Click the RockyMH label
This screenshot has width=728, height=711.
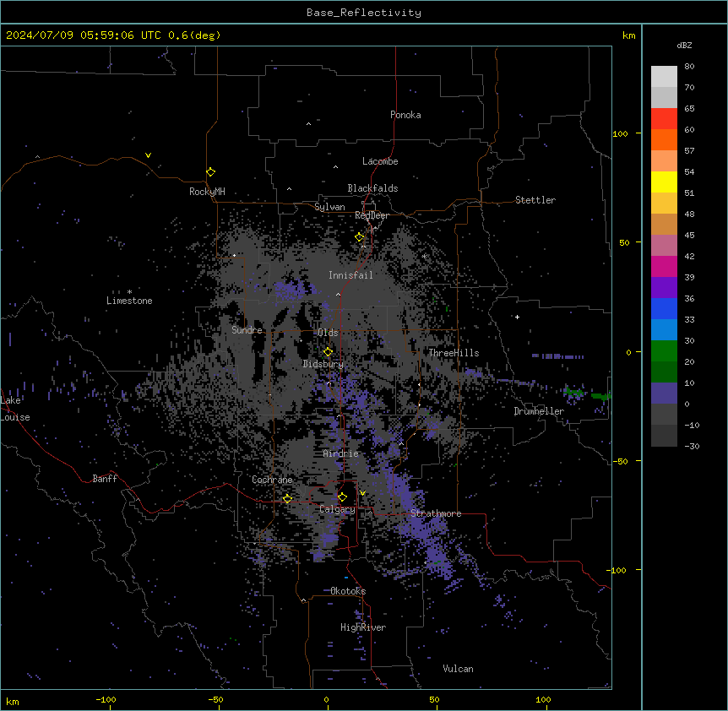(207, 192)
